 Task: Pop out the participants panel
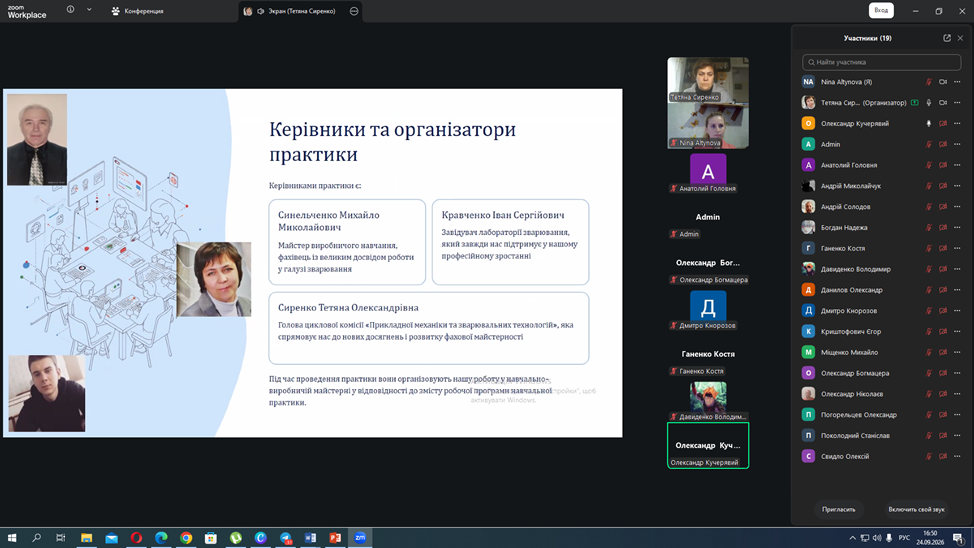coord(947,38)
